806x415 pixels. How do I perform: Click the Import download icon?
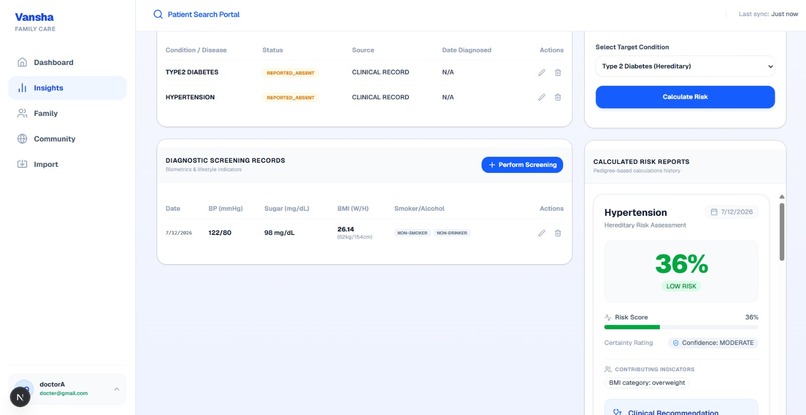22,164
